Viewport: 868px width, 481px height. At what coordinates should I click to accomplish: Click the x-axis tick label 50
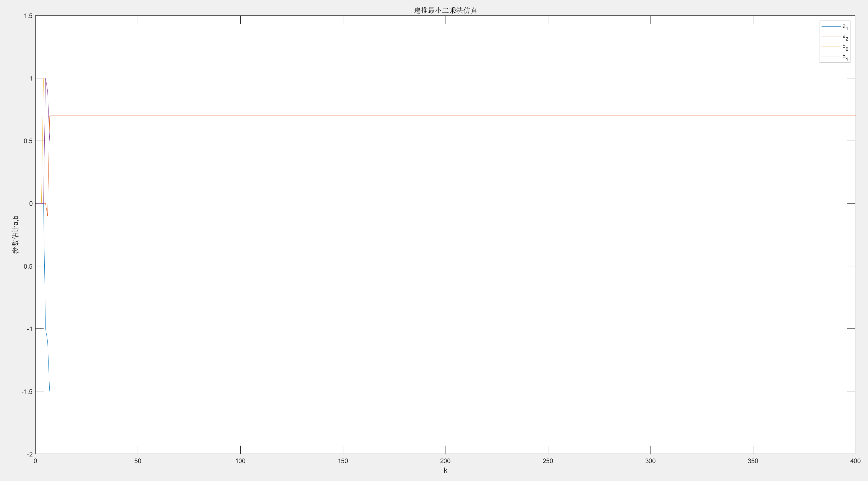click(x=138, y=461)
